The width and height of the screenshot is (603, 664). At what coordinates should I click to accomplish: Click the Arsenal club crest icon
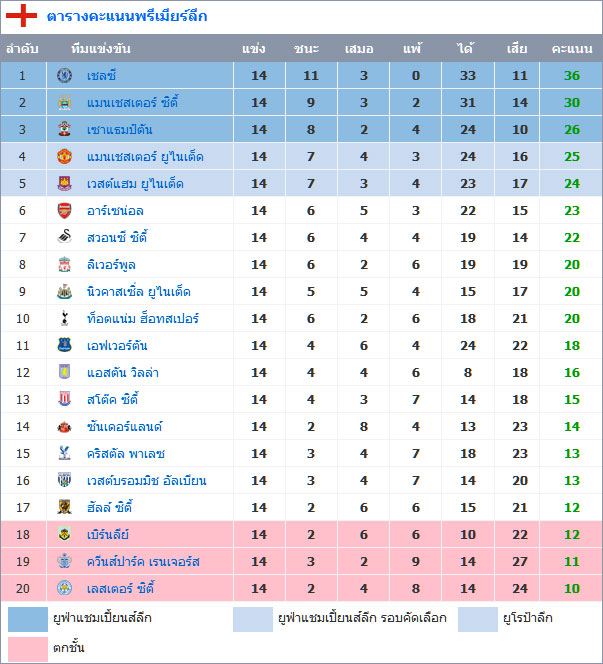[65, 211]
